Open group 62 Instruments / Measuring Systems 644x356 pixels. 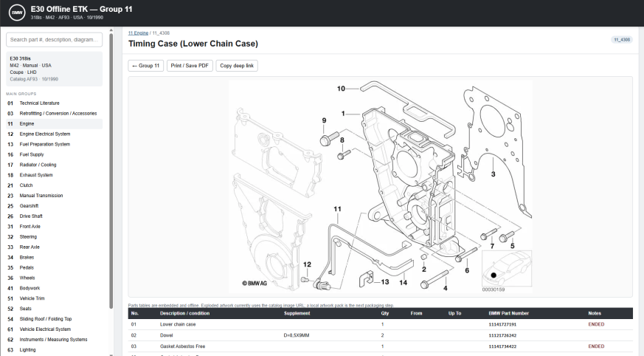(54, 340)
